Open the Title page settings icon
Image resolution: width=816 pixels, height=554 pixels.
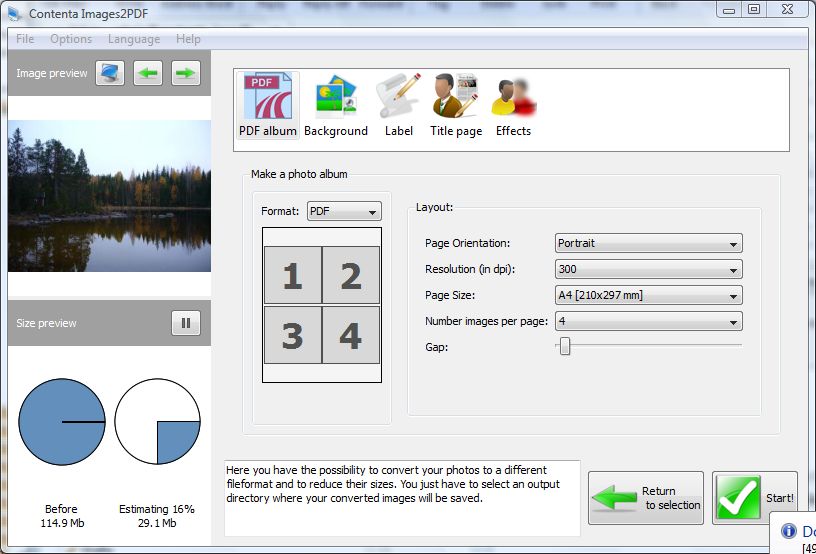(x=456, y=106)
